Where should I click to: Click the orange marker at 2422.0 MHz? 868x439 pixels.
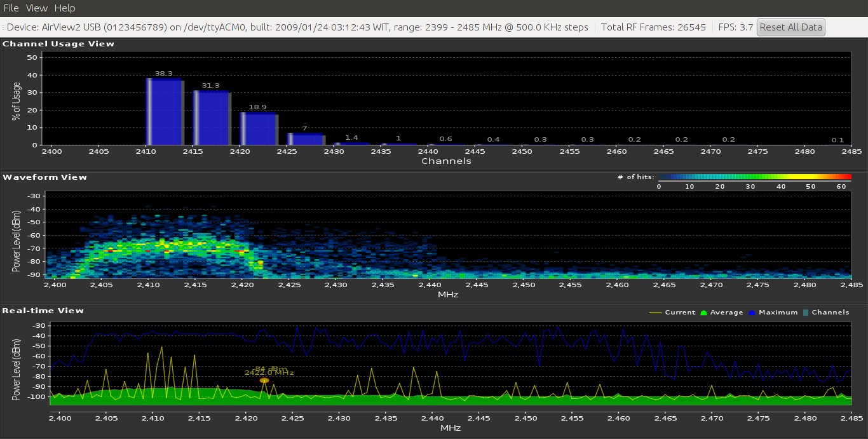264,381
